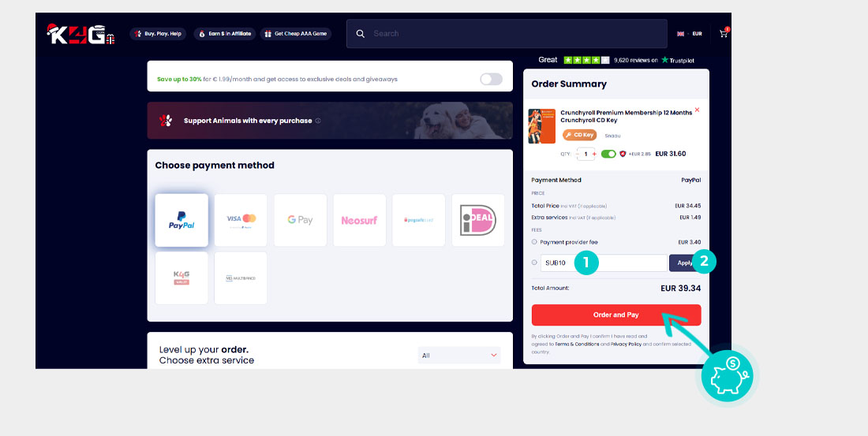Open Terms & Conditions link

[x=577, y=345]
